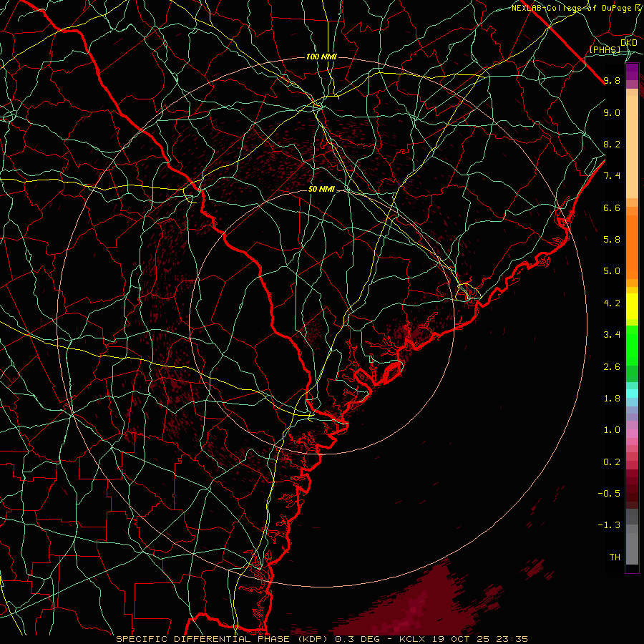Click the '-1.3' scale value

tap(609, 525)
